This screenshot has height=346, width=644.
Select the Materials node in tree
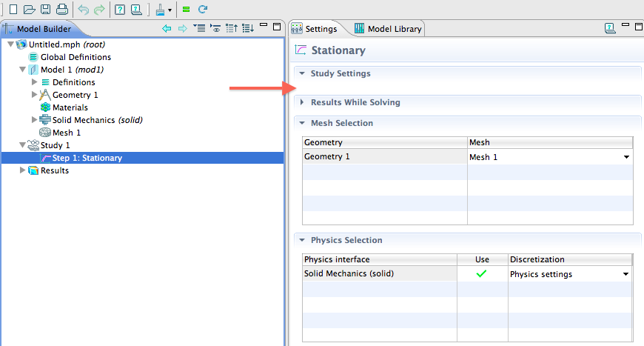[x=70, y=107]
